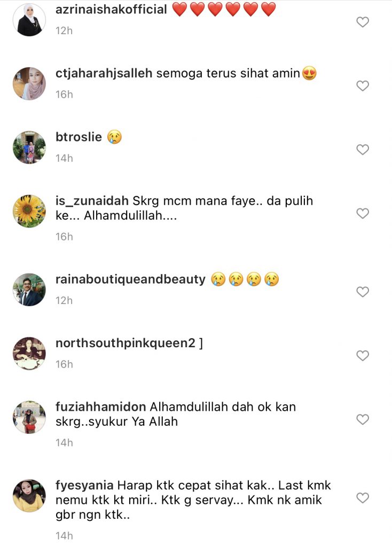This screenshot has width=392, height=547.
Task: Open the btroslie username link
Action: (79, 137)
